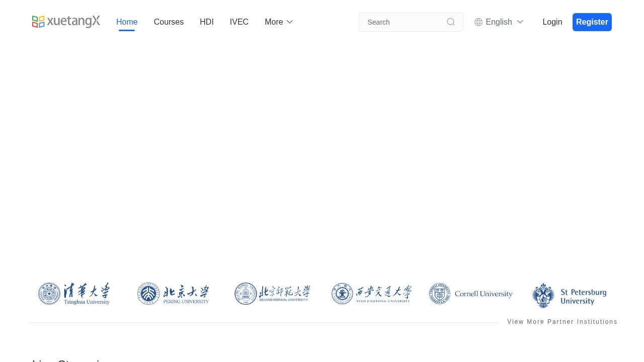
Task: View More Partner Institutions link
Action: click(x=562, y=322)
